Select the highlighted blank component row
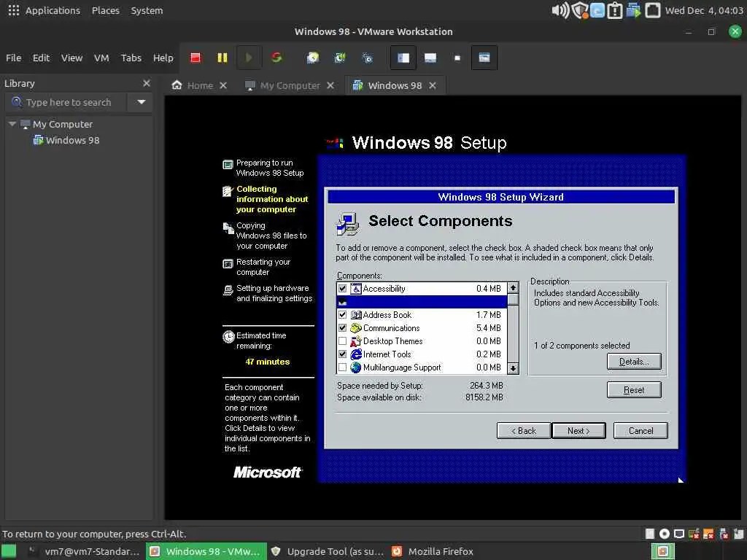747x560 pixels. point(422,302)
